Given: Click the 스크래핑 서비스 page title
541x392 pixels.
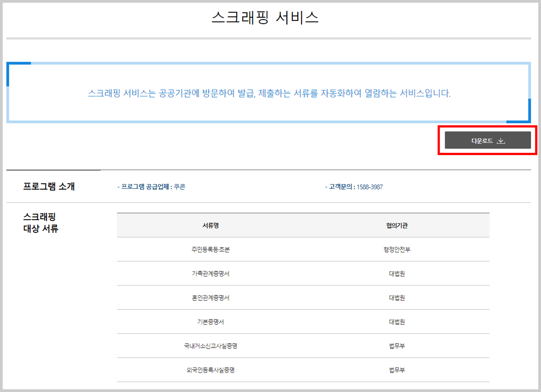Looking at the screenshot, I should [x=265, y=17].
